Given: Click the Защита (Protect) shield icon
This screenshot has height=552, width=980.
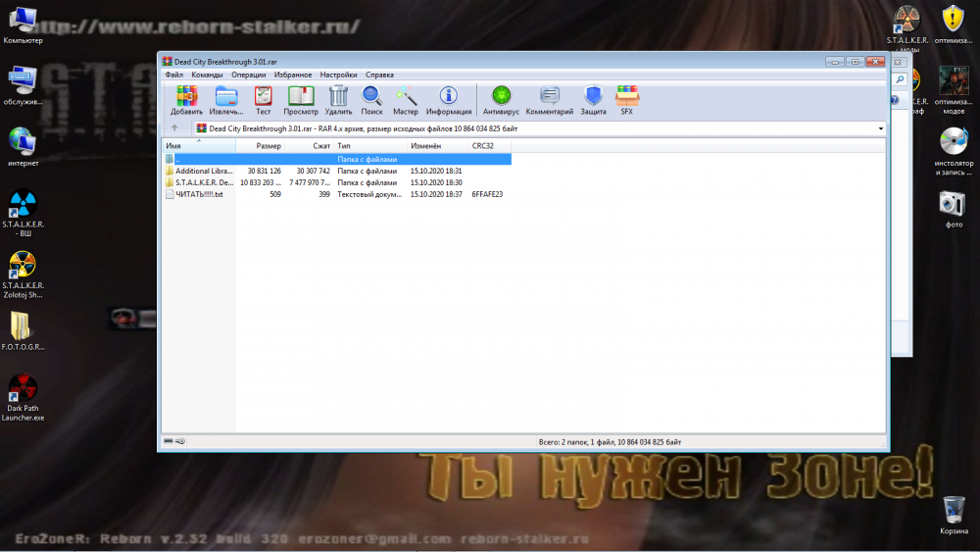Looking at the screenshot, I should (x=593, y=100).
